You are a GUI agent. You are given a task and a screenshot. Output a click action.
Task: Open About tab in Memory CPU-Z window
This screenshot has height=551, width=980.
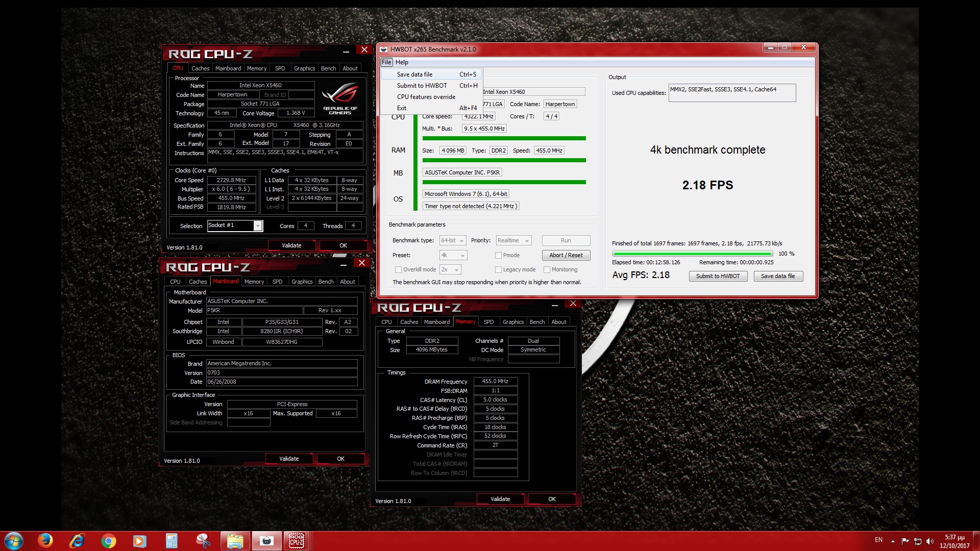(x=559, y=322)
